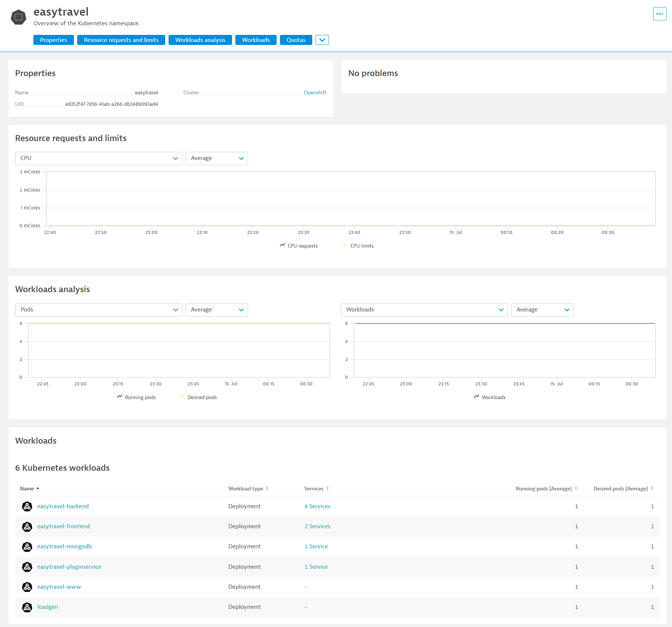Open Average dropdown next to Workloads selector
The image size is (672, 627).
coord(542,310)
